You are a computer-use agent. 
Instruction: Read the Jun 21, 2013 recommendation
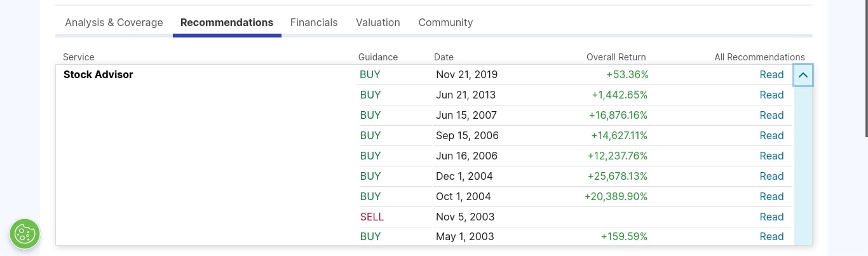pyautogui.click(x=771, y=95)
